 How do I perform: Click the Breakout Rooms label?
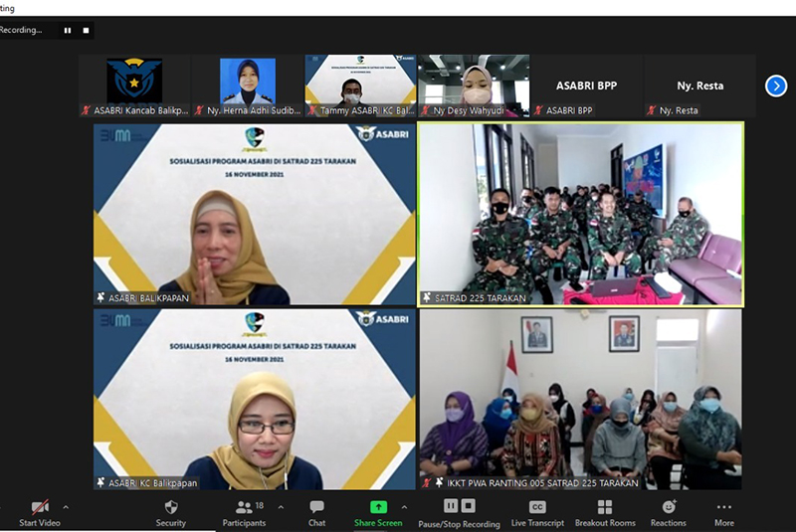605,523
